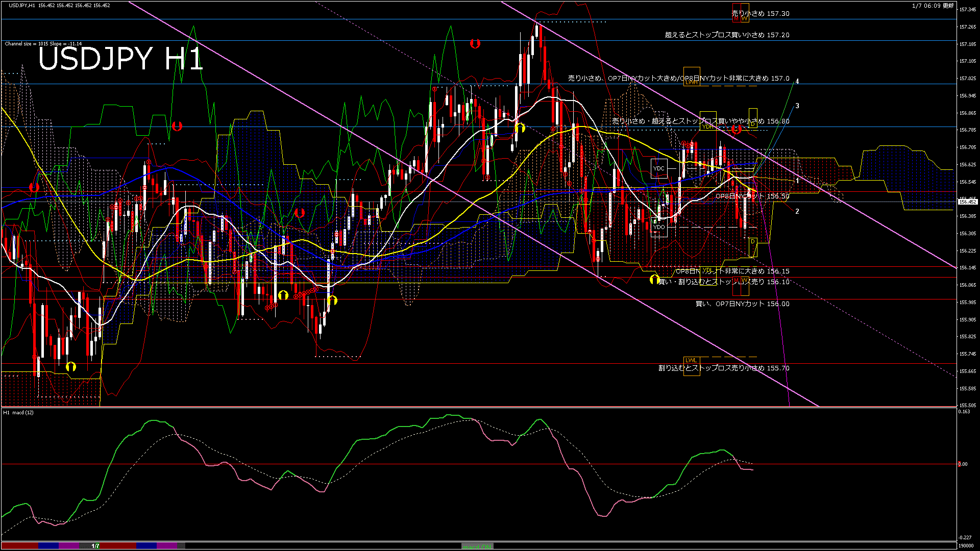The height and width of the screenshot is (551, 980).
Task: Click the large USDJPY H1 title text
Action: pyautogui.click(x=120, y=59)
